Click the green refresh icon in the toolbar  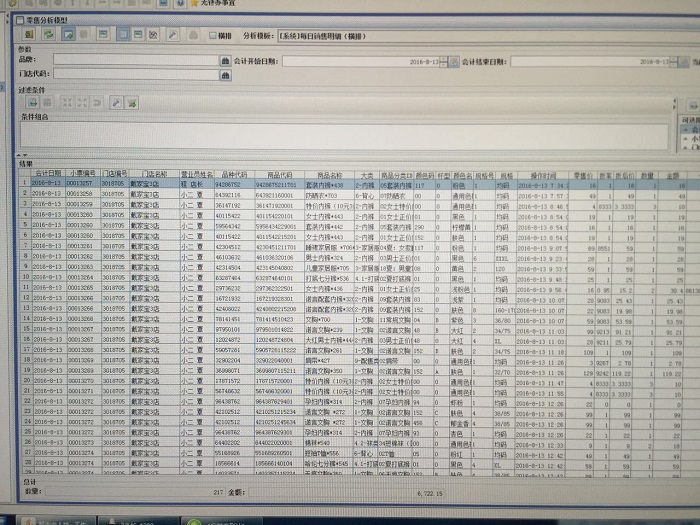click(46, 35)
